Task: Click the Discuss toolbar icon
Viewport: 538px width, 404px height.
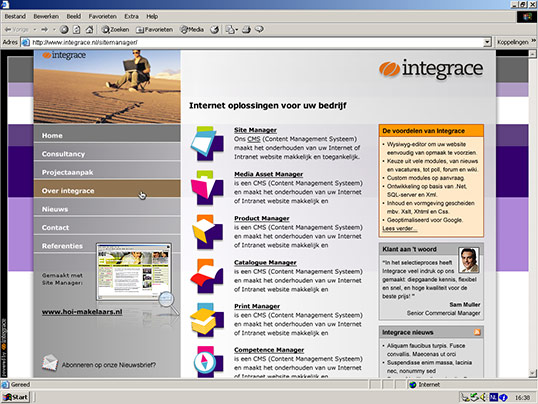Action: click(259, 30)
